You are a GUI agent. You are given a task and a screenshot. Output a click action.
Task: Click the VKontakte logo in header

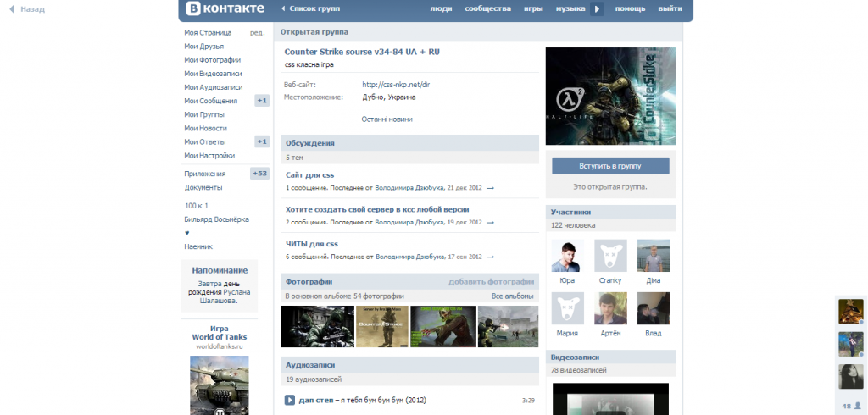220,9
